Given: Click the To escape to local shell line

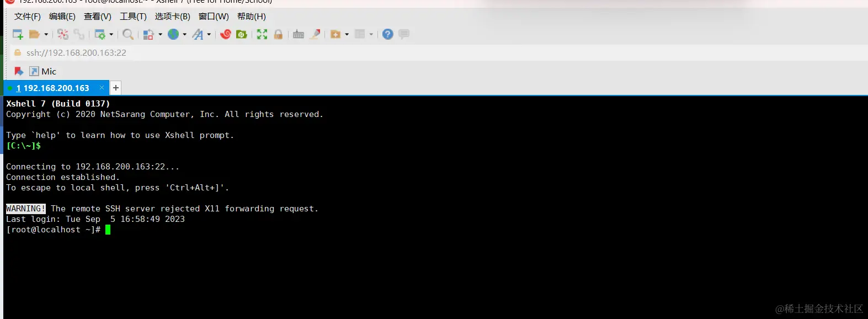Looking at the screenshot, I should tap(118, 188).
